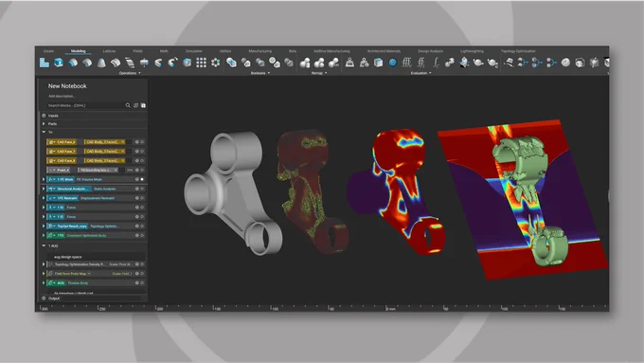Click the gray sphere icon near toolbar end
Image resolution: width=644 pixels, height=363 pixels.
click(565, 63)
